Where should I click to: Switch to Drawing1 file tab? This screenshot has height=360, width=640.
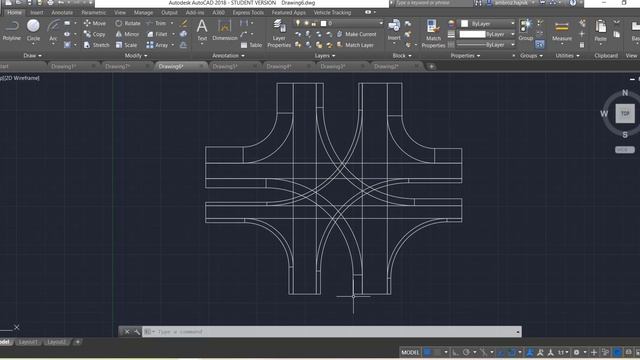tap(64, 66)
